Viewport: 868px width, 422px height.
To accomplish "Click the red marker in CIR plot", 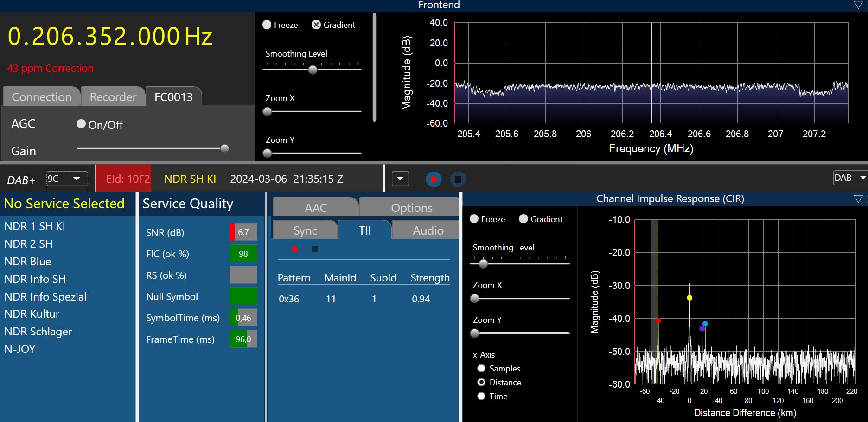I will click(x=658, y=321).
